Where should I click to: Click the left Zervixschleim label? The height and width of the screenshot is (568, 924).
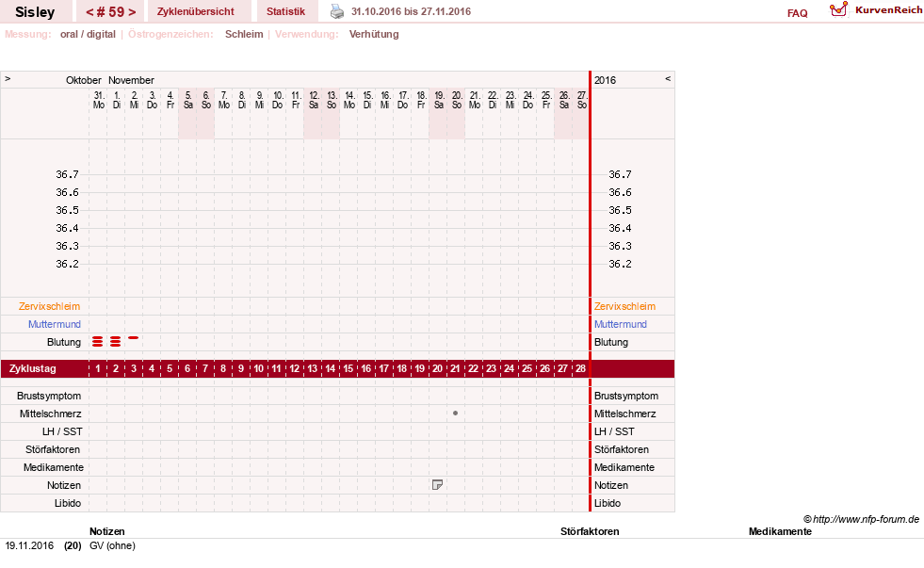[50, 306]
